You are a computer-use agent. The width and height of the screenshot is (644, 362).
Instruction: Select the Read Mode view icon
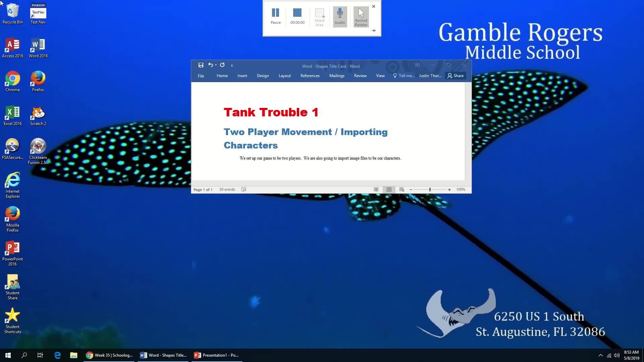(376, 189)
